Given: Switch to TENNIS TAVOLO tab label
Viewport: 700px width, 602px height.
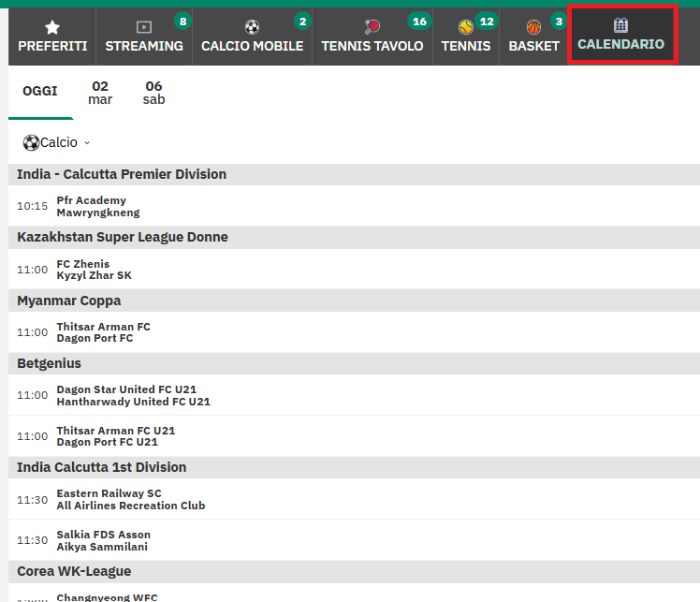Looking at the screenshot, I should coord(372,46).
